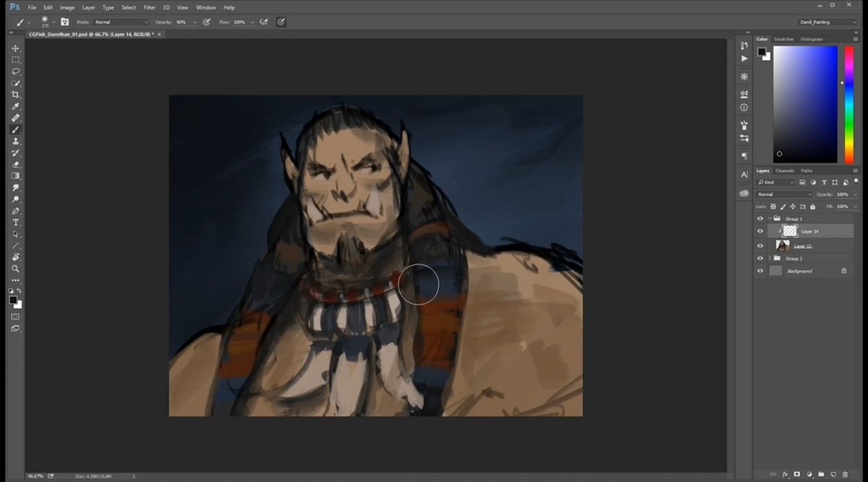Open the layer filter Kind dropdown

pyautogui.click(x=775, y=182)
